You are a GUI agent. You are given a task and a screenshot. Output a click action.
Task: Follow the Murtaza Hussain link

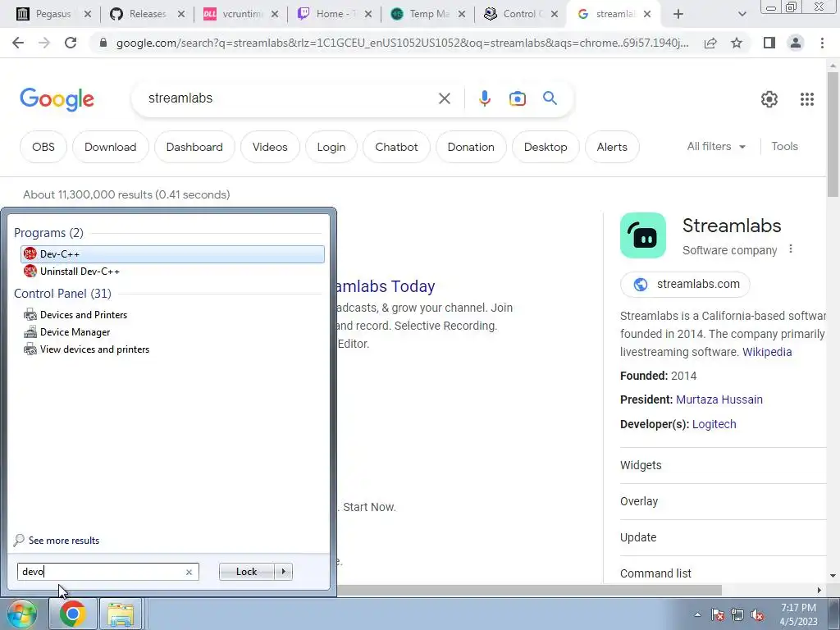tap(719, 399)
